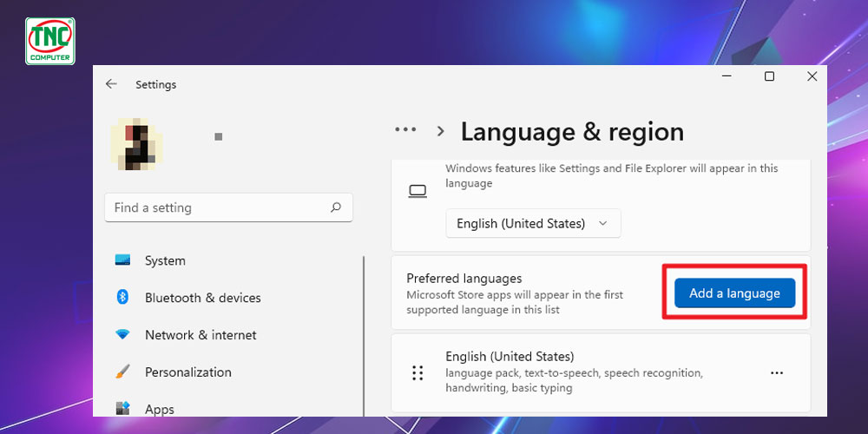Image resolution: width=868 pixels, height=434 pixels.
Task: Maximize the Settings window
Action: pyautogui.click(x=769, y=76)
